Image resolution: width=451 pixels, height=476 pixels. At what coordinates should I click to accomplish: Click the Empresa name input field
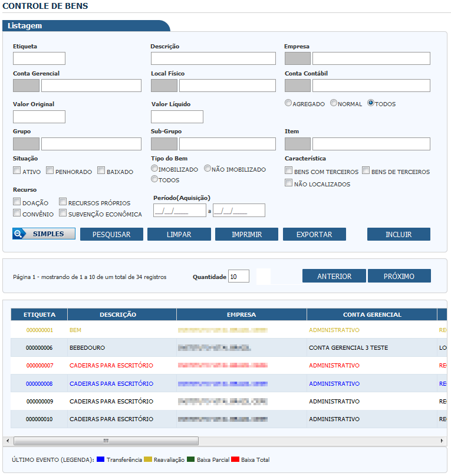[x=371, y=58]
